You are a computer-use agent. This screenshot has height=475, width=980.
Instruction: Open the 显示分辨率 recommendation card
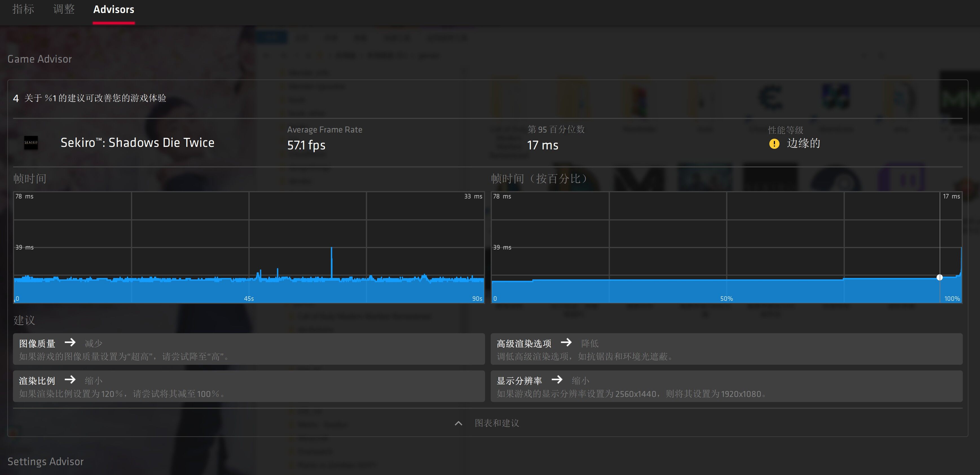tap(726, 386)
